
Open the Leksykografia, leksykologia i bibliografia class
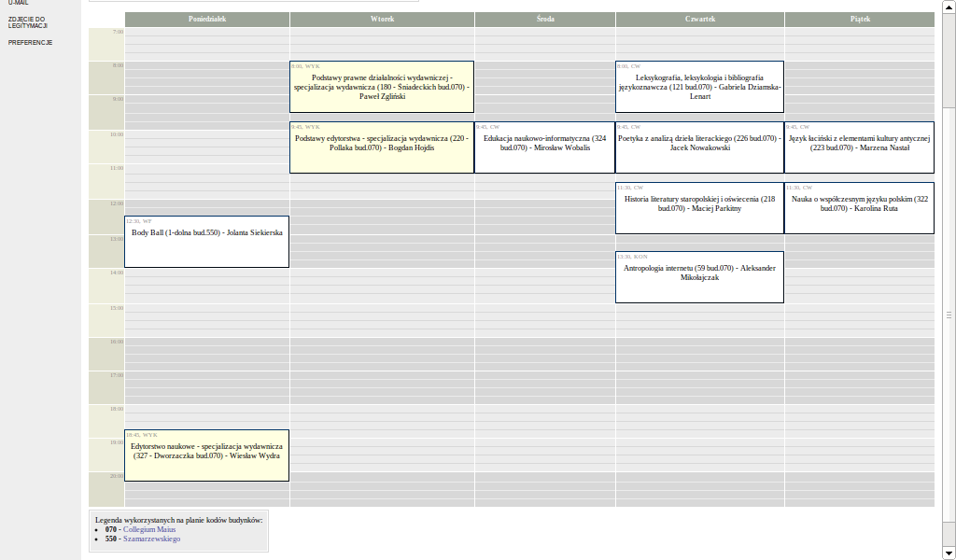[x=699, y=87]
